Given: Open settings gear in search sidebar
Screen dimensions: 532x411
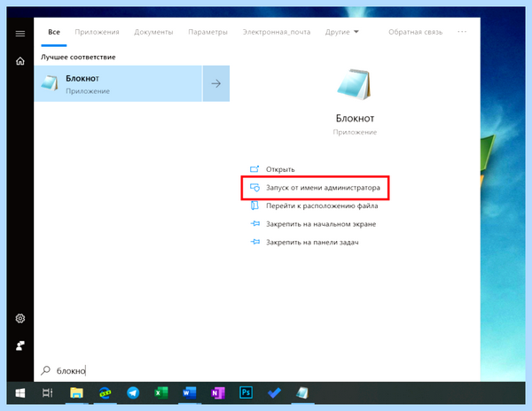Looking at the screenshot, I should point(20,319).
